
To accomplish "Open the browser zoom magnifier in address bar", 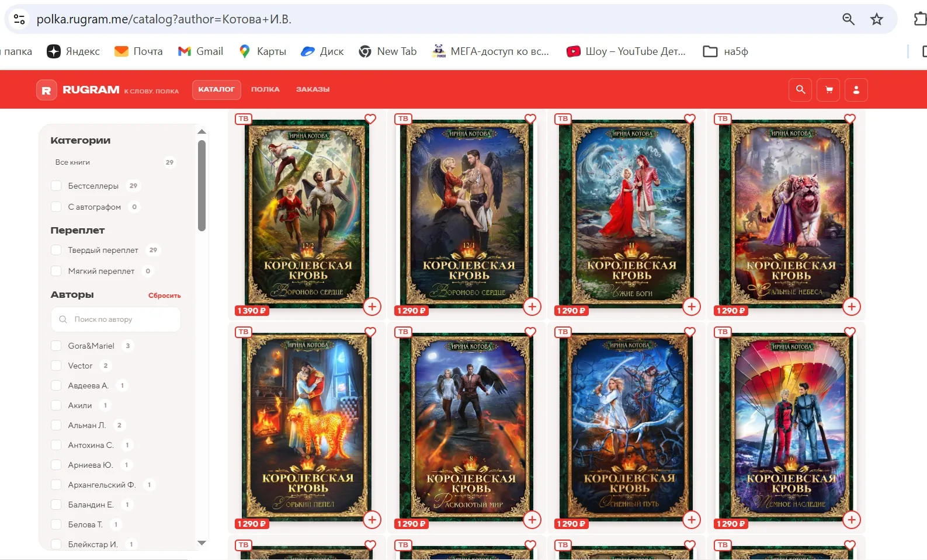I will (x=849, y=19).
